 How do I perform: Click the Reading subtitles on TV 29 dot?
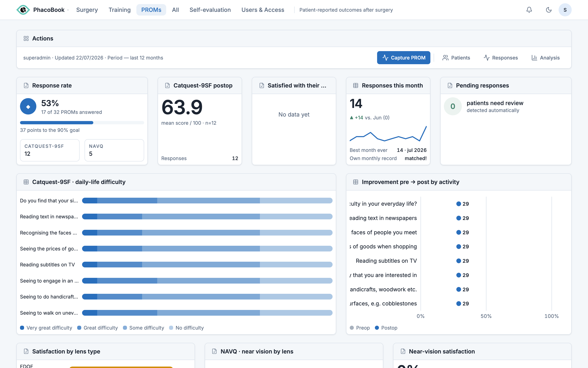point(459,261)
